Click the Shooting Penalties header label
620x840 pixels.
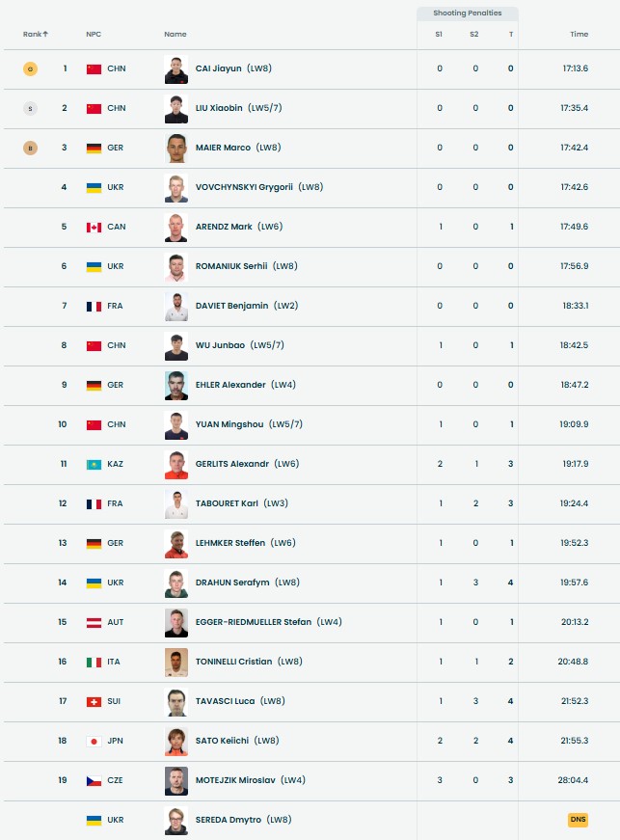pyautogui.click(x=468, y=14)
